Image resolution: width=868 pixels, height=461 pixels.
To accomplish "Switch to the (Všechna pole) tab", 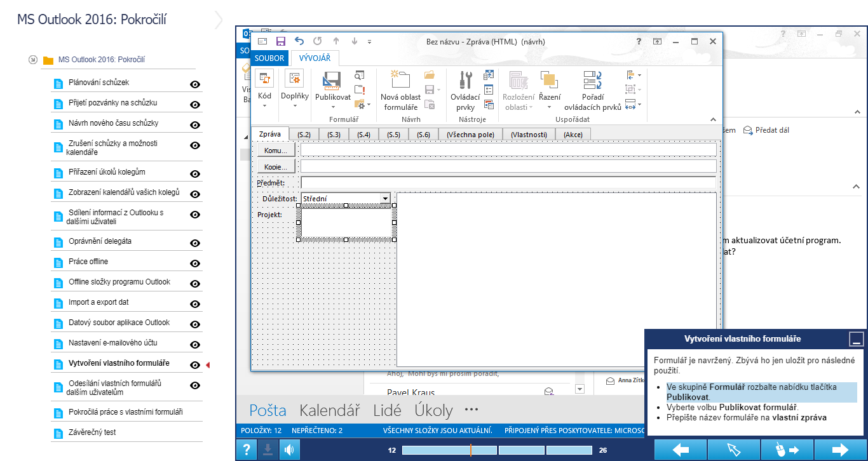I will (x=470, y=135).
